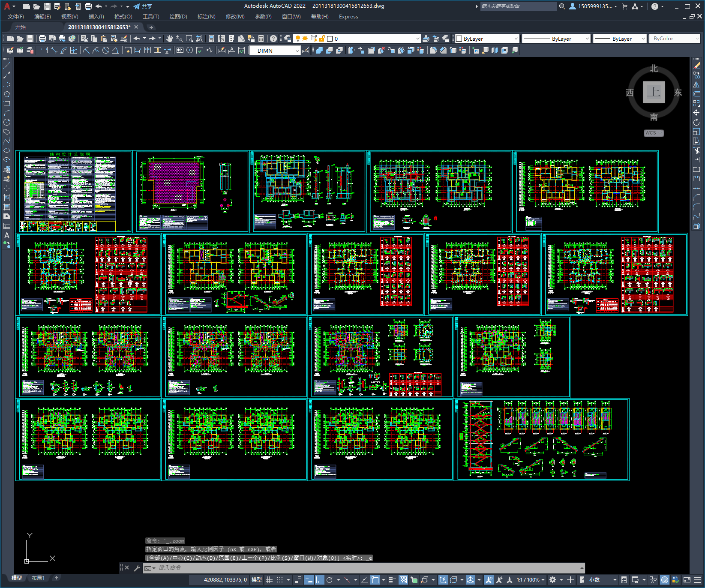This screenshot has height=588, width=705.
Task: Open the QuickCalc calculator icon
Action: pyautogui.click(x=261, y=39)
